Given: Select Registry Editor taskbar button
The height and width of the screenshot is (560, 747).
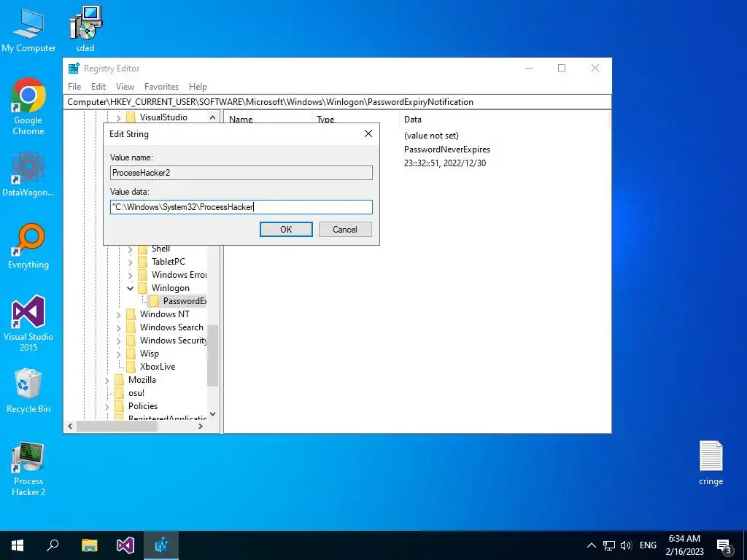Looking at the screenshot, I should (x=161, y=545).
